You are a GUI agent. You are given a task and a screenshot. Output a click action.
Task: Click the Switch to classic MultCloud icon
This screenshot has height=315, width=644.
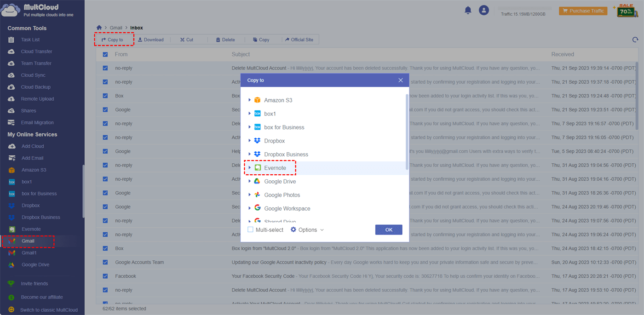coord(11,310)
